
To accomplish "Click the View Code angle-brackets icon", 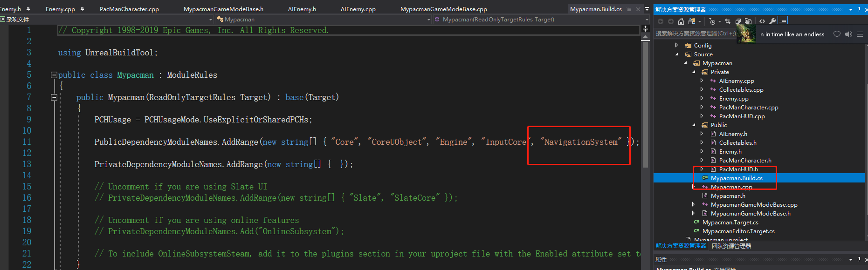I will pyautogui.click(x=762, y=21).
